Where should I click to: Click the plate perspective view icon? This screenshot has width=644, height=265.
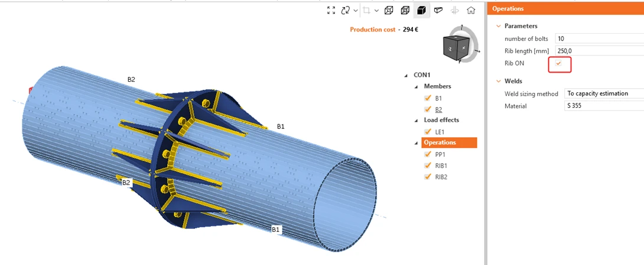tap(438, 10)
